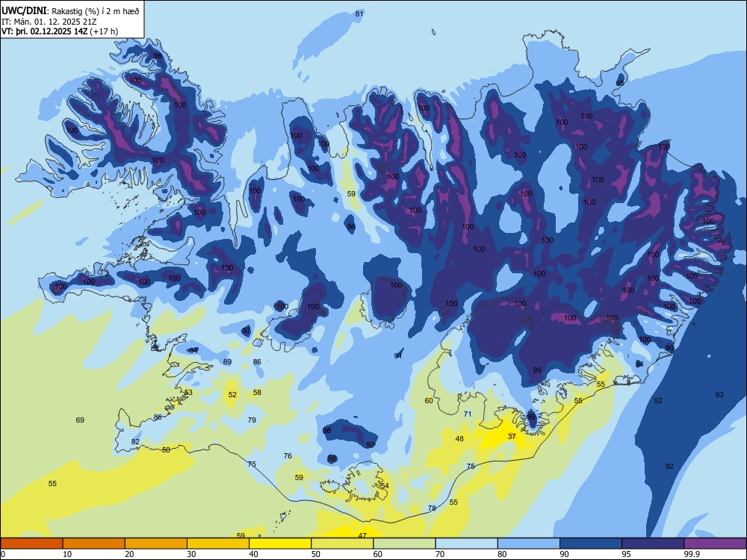Click the orange 10–20 legend swatch

tap(94, 544)
